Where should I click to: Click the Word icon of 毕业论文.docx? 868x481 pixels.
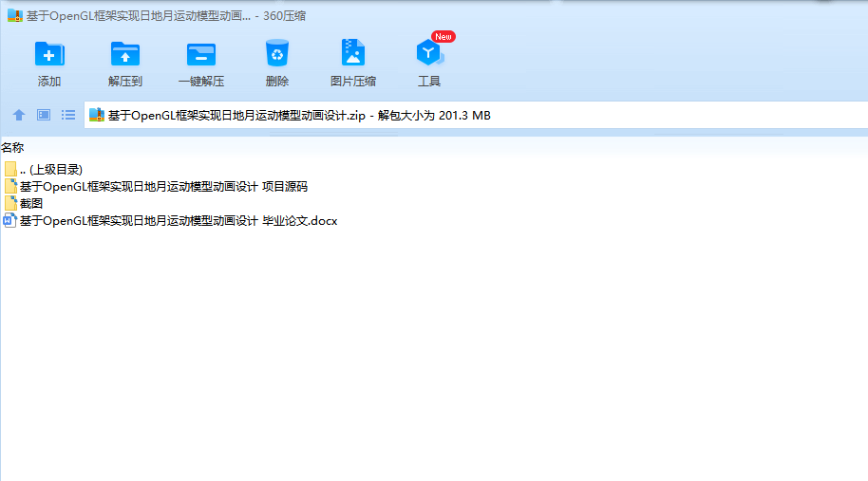tap(9, 221)
